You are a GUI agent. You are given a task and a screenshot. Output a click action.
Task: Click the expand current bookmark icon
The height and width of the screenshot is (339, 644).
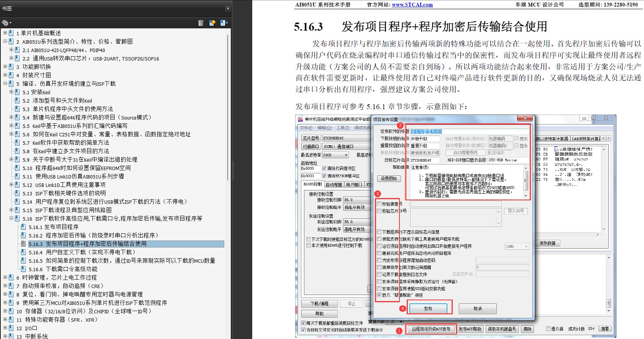[x=224, y=23]
